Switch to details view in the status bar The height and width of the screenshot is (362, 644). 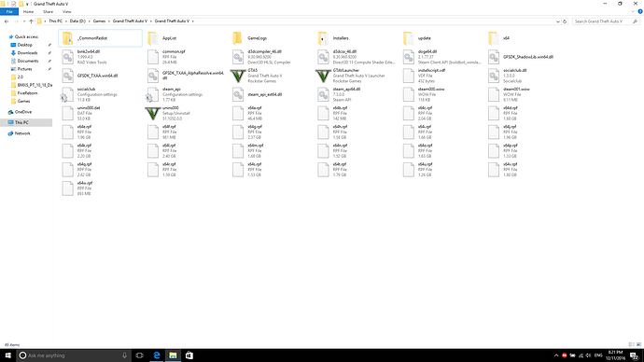click(x=631, y=345)
